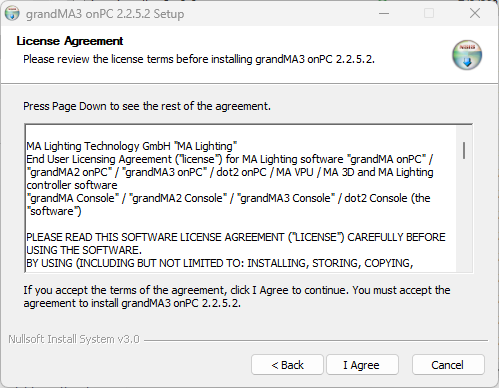Viewport: 499px width, 388px height.
Task: Place cursor on the MA Lighting Technology GmbH line
Action: pyautogui.click(x=132, y=146)
